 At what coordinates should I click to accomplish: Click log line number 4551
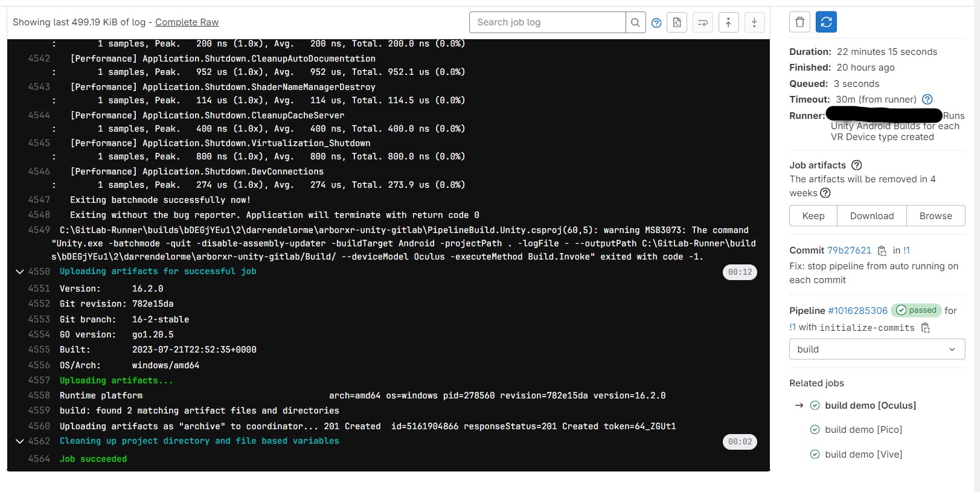[x=39, y=289]
